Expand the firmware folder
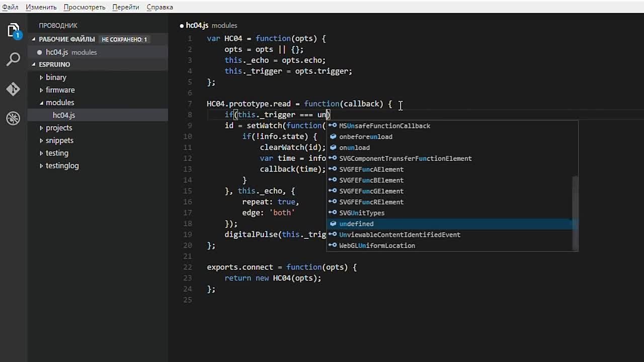 coord(42,90)
